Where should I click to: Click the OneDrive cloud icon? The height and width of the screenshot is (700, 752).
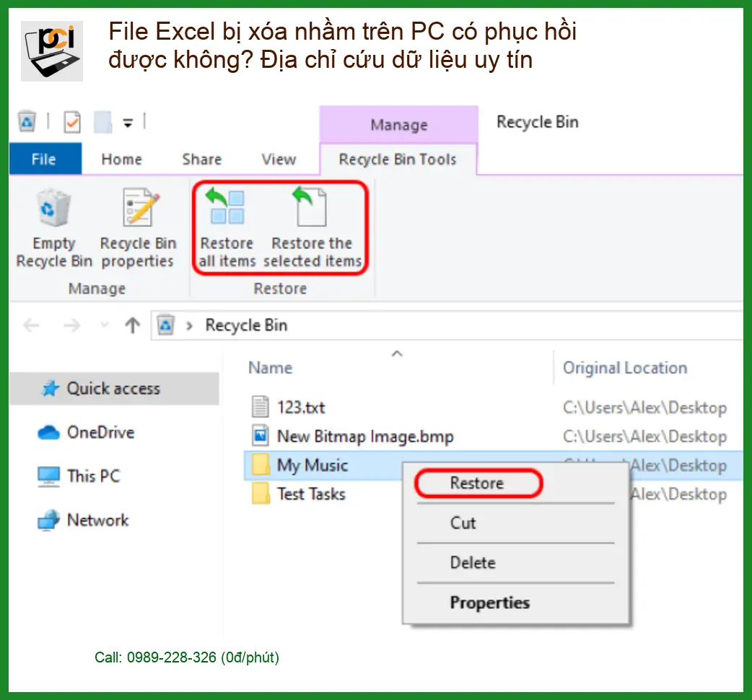pos(48,432)
